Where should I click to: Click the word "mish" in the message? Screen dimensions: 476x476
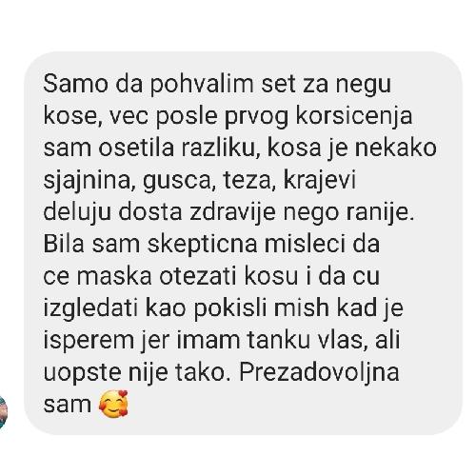click(x=302, y=308)
